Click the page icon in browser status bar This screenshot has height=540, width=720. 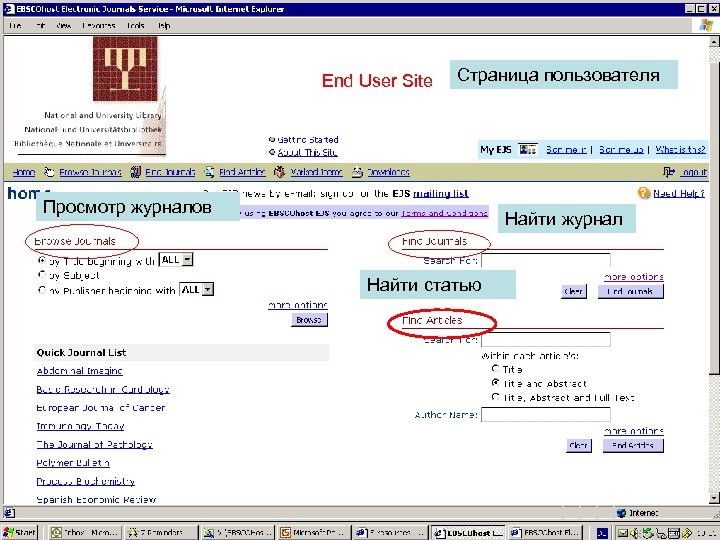coord(9,512)
